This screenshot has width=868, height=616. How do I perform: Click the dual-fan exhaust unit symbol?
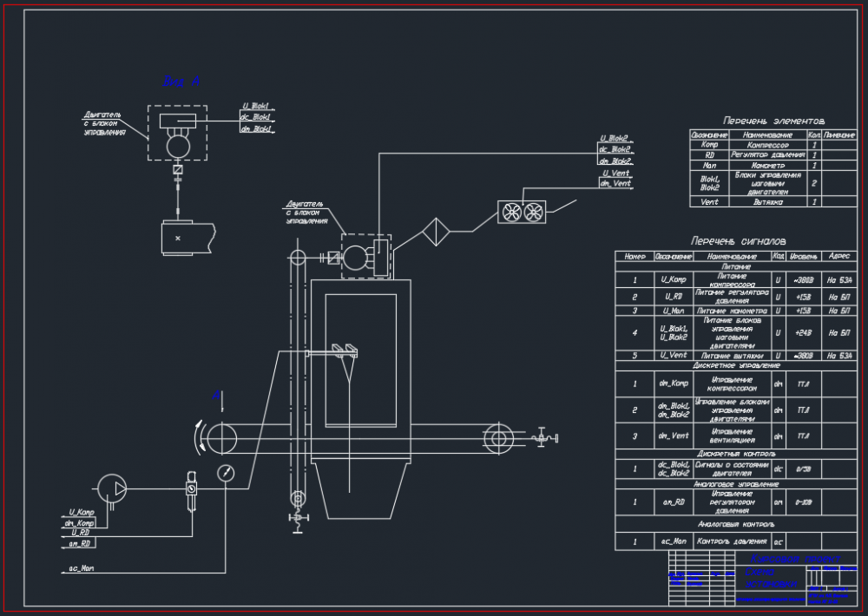pyautogui.click(x=522, y=212)
